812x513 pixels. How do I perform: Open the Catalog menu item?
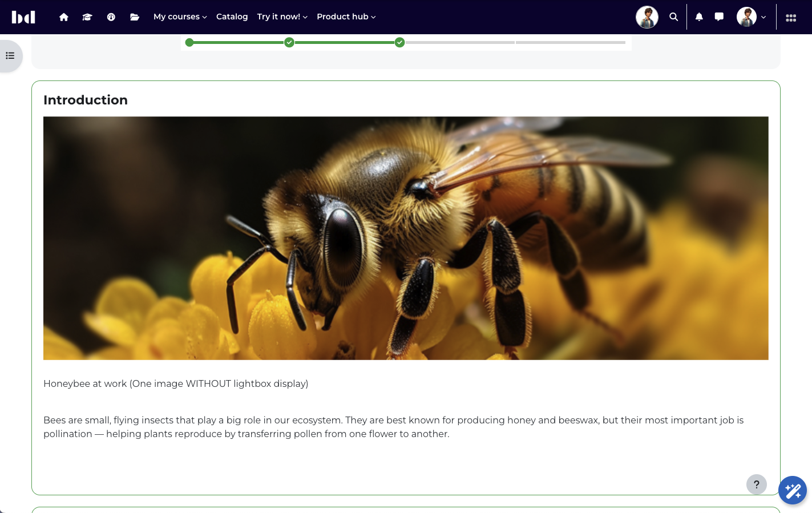coord(232,17)
